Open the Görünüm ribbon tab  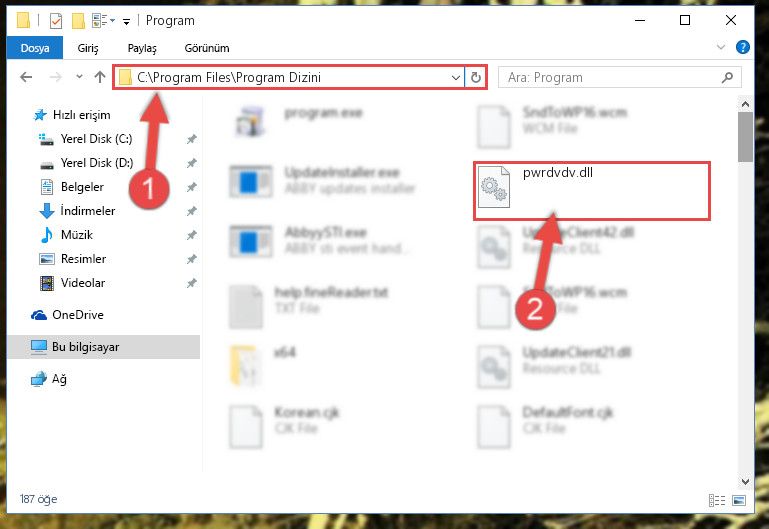[x=206, y=48]
